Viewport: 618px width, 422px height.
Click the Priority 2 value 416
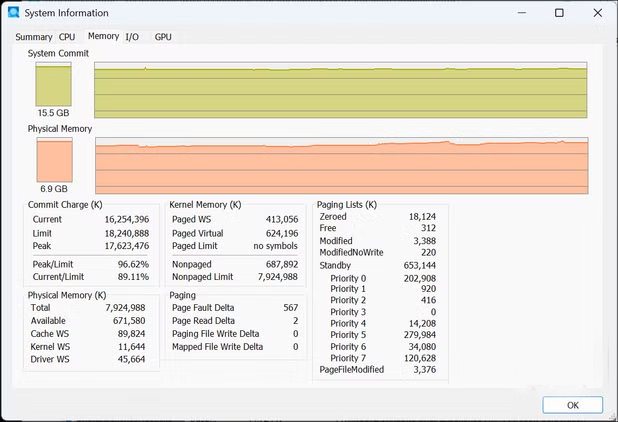(428, 300)
